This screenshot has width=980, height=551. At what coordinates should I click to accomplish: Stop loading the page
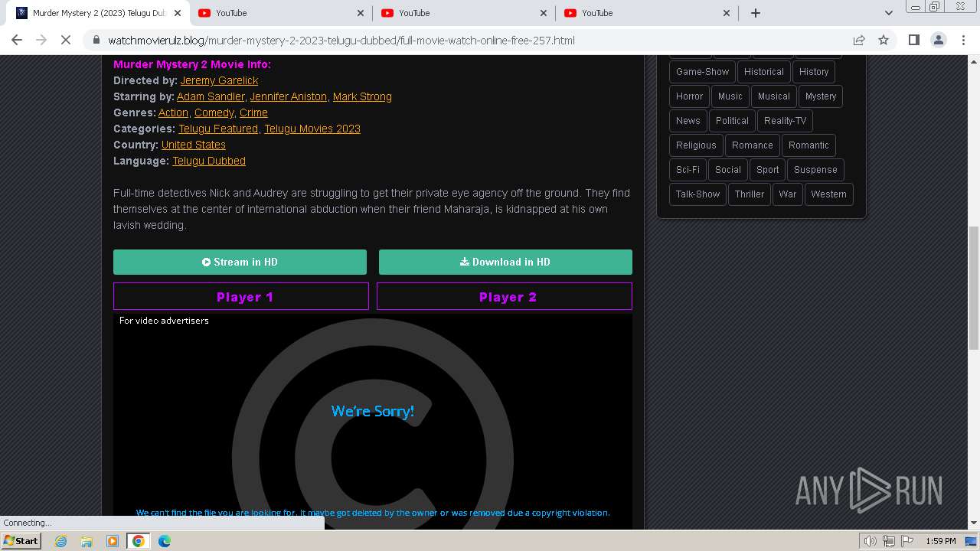point(66,40)
